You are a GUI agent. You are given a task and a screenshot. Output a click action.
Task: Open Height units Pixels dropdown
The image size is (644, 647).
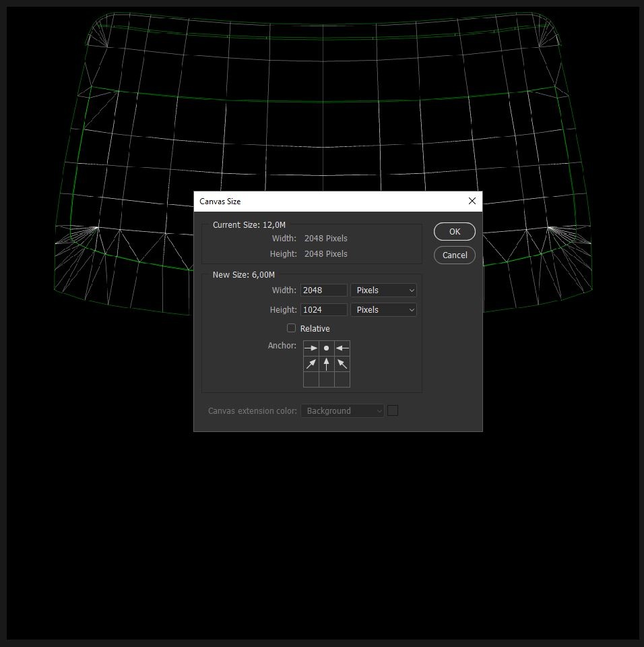(x=384, y=309)
